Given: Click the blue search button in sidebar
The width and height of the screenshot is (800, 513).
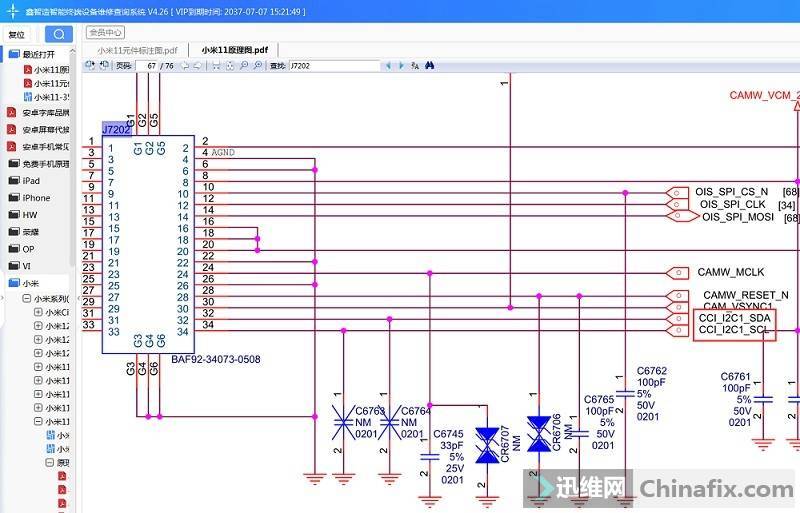Looking at the screenshot, I should point(59,34).
